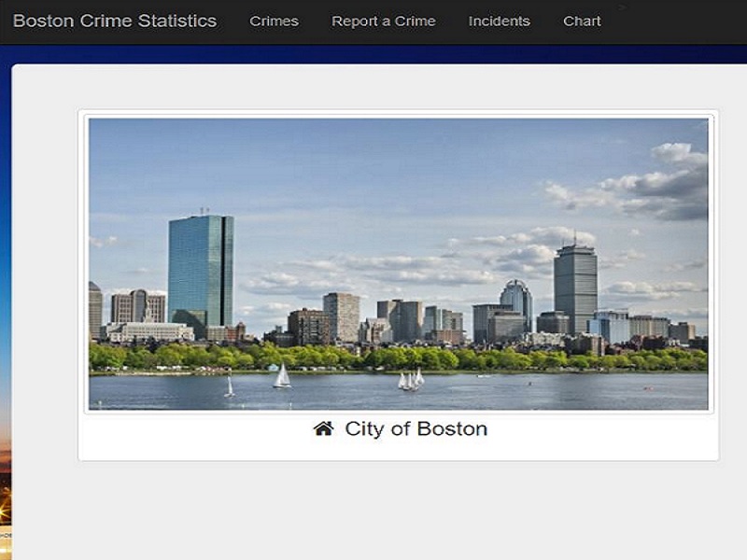747x560 pixels.
Task: Click the white card area below the caption
Action: point(399,450)
